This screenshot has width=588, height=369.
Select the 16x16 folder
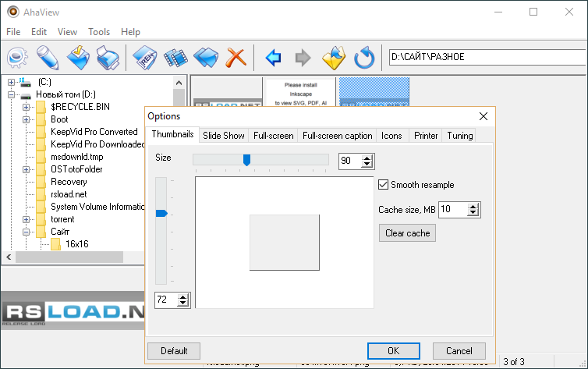(x=77, y=244)
